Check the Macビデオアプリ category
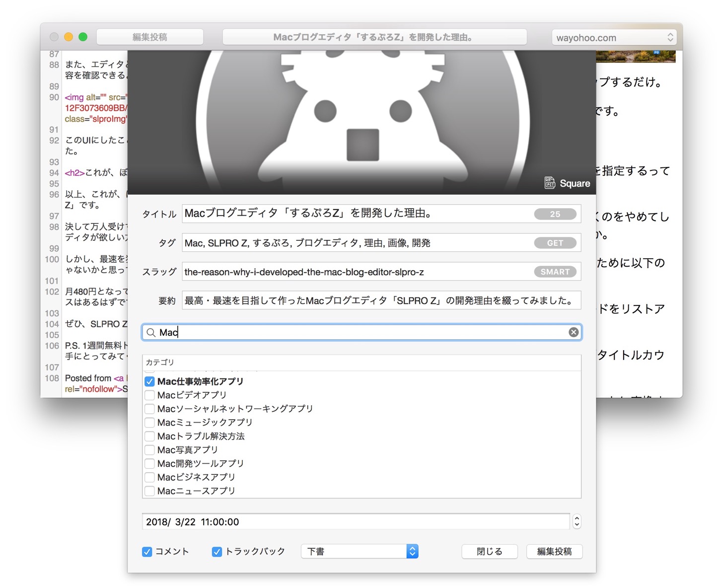The width and height of the screenshot is (723, 588). [149, 395]
